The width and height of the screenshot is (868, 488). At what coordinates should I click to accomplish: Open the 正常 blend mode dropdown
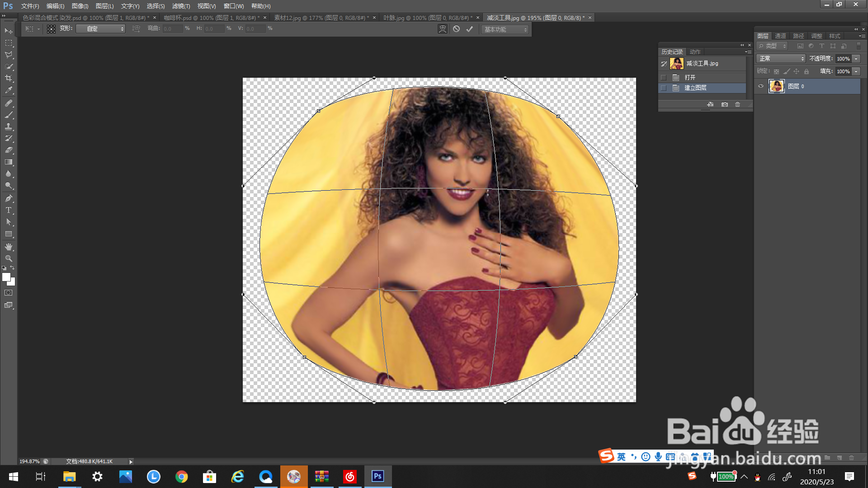[x=781, y=59]
